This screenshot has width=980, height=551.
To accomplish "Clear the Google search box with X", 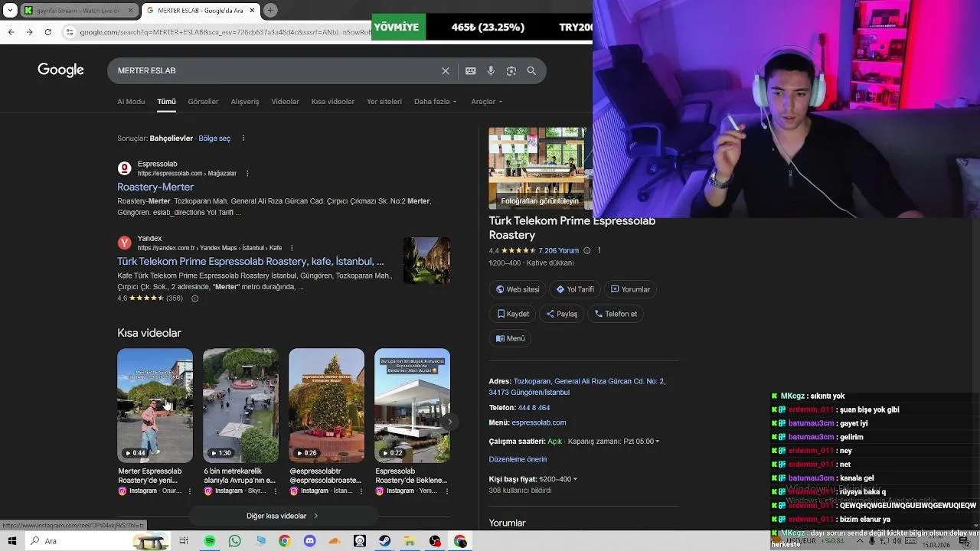I will (446, 70).
